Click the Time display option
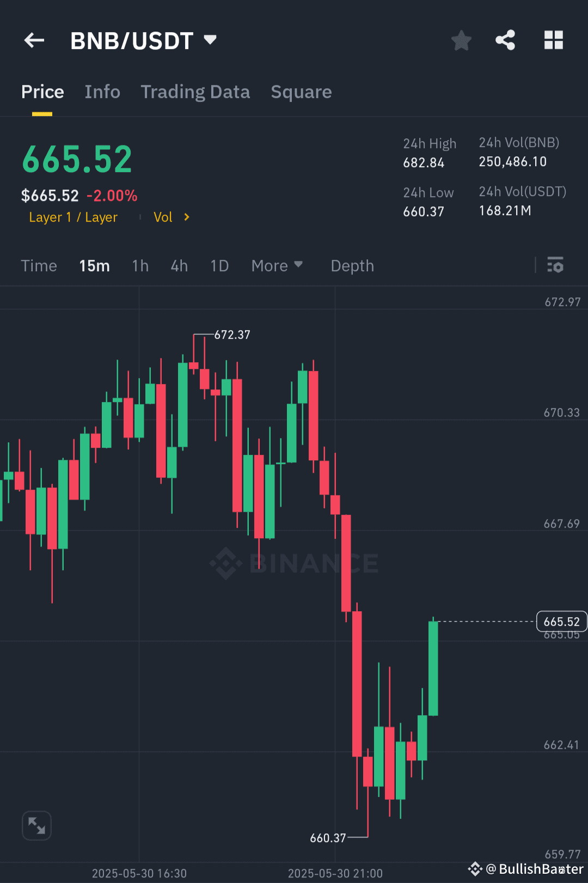 (x=39, y=265)
